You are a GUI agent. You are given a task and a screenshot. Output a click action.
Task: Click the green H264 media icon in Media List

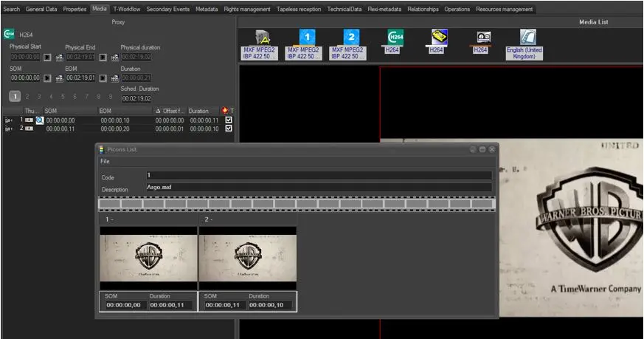click(x=395, y=38)
